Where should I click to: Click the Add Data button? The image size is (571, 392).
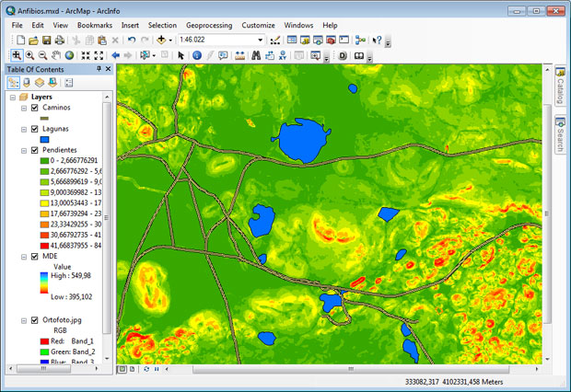[x=161, y=40]
